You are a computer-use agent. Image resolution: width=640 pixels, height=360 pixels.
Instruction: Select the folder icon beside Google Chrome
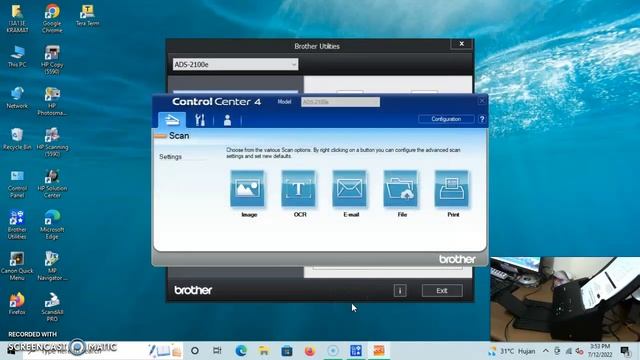click(17, 18)
